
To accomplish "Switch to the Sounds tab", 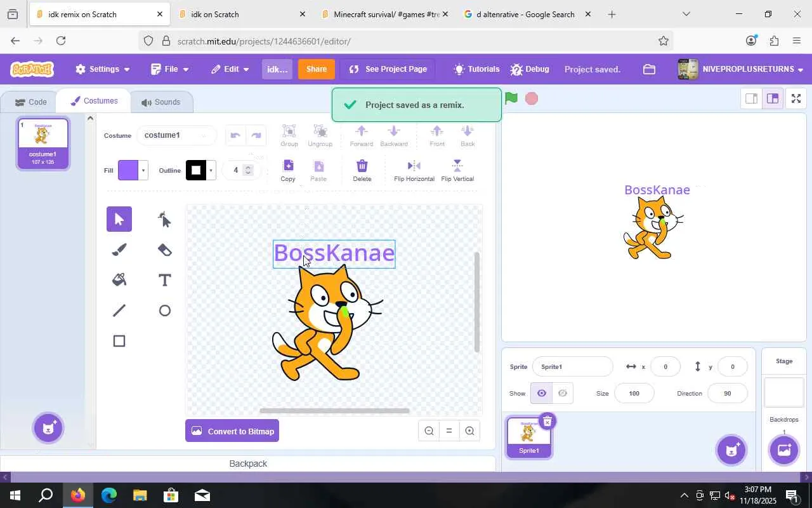I will tap(161, 102).
